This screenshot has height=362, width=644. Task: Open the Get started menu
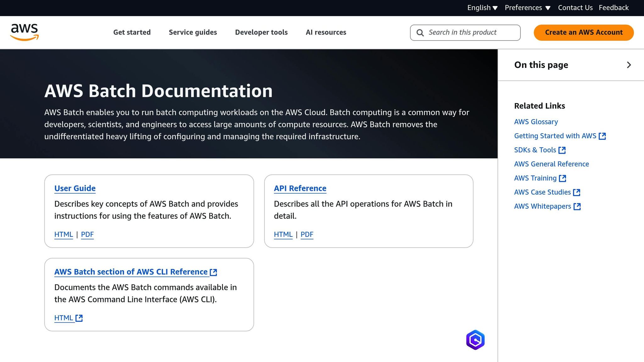(x=132, y=32)
